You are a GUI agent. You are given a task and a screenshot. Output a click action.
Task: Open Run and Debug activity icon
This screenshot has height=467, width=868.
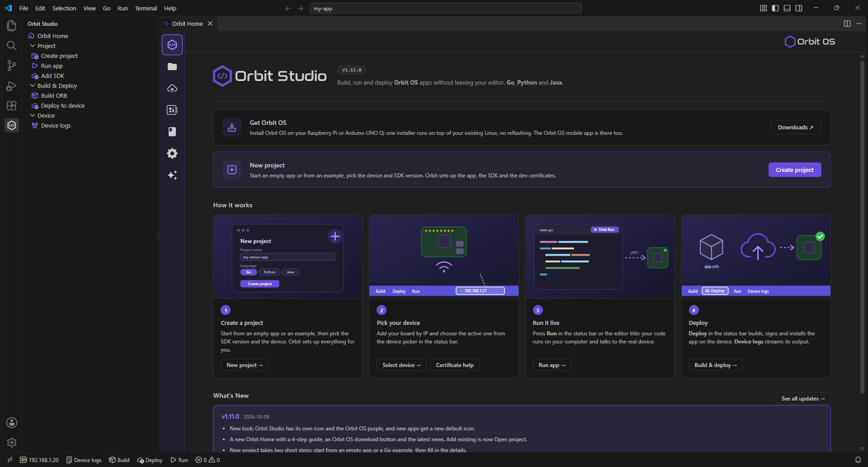(12, 86)
